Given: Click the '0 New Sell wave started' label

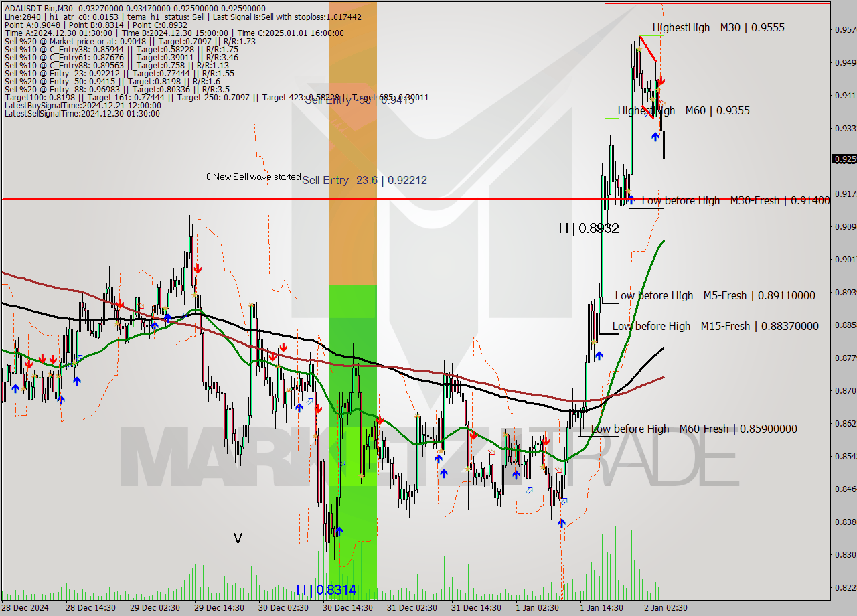Looking at the screenshot, I should coord(253,177).
